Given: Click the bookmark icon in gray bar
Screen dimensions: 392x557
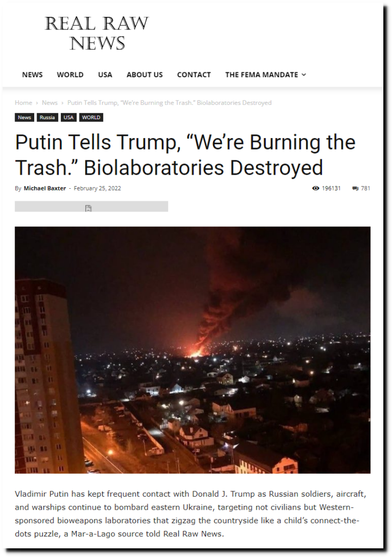Looking at the screenshot, I should coord(89,208).
